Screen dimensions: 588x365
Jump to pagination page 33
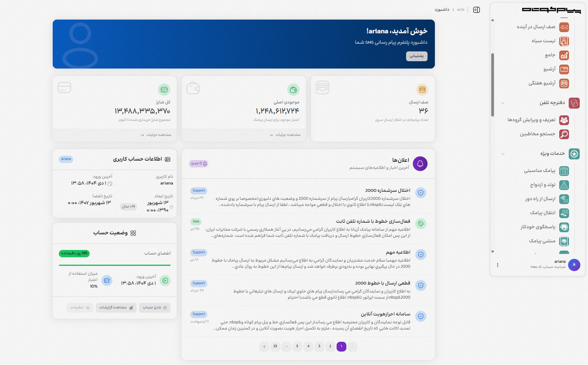coord(275,347)
